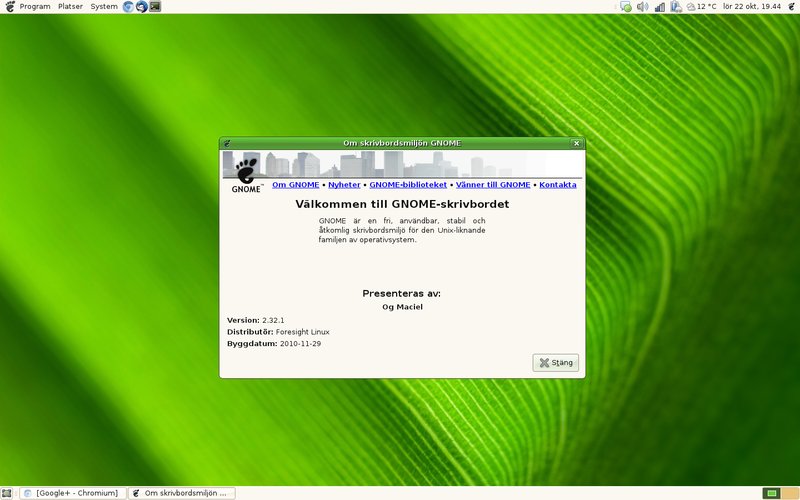Switch to the second workspace in the switcher
This screenshot has width=800, height=500.
click(x=789, y=493)
